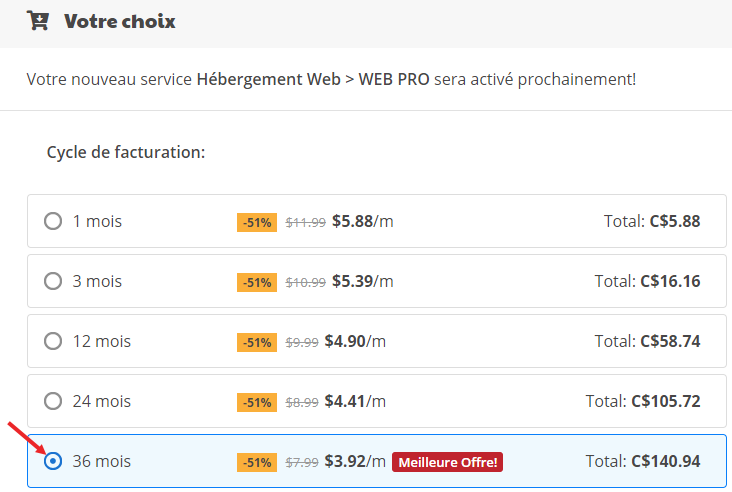
Task: Click the Cycle de facturation label
Action: (x=126, y=152)
